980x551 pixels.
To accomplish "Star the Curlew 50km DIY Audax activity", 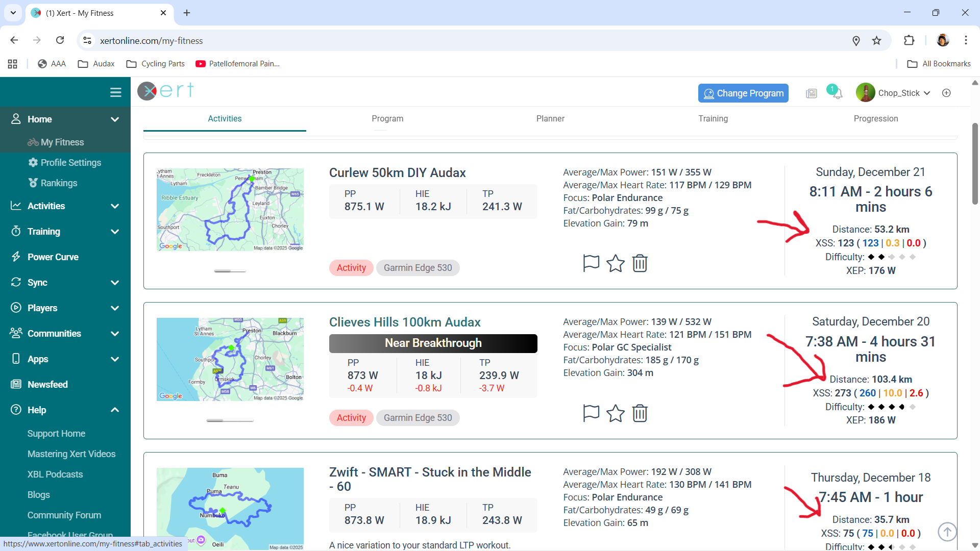I will (615, 263).
